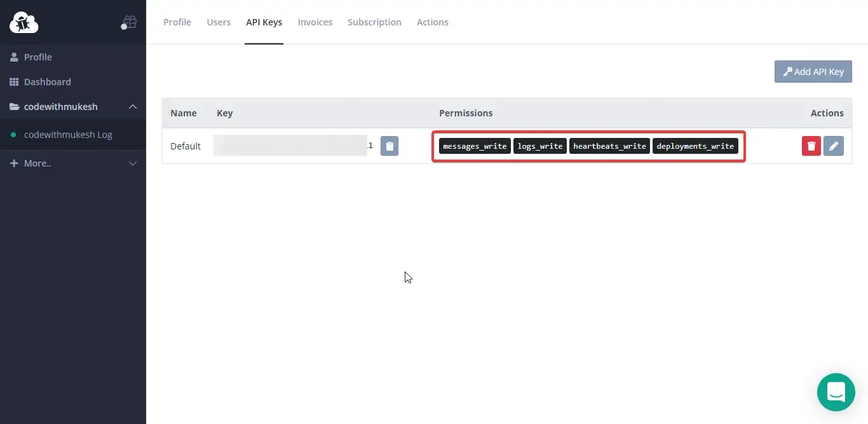
Task: Click the Add API Key button
Action: point(813,71)
